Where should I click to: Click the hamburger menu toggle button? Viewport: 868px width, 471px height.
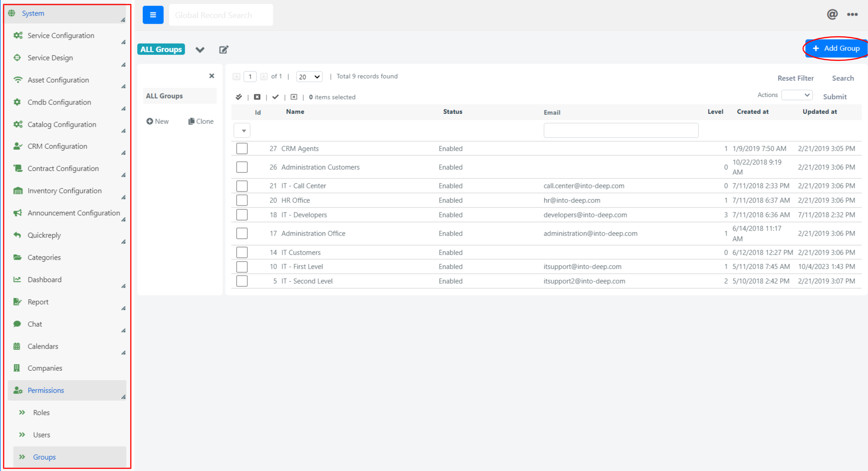pyautogui.click(x=153, y=15)
